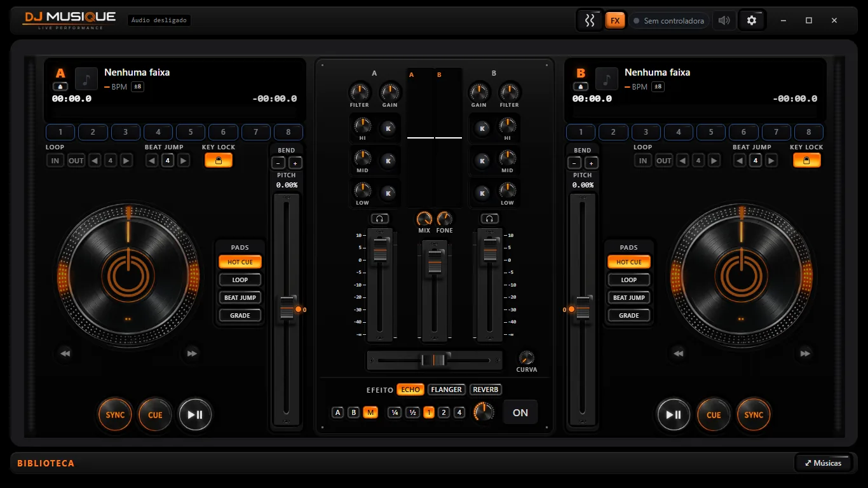Fast-forward deck B with the double-arrow button

806,353
